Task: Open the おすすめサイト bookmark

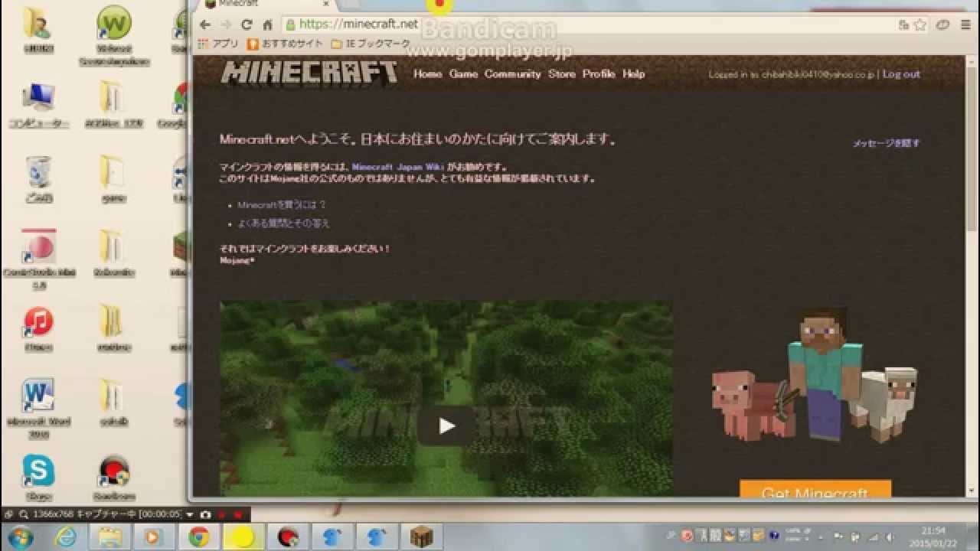Action: [286, 44]
